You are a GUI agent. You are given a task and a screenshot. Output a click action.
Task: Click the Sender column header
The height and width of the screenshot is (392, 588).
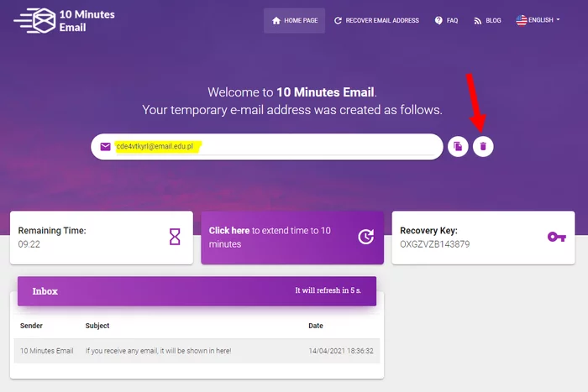pyautogui.click(x=31, y=326)
